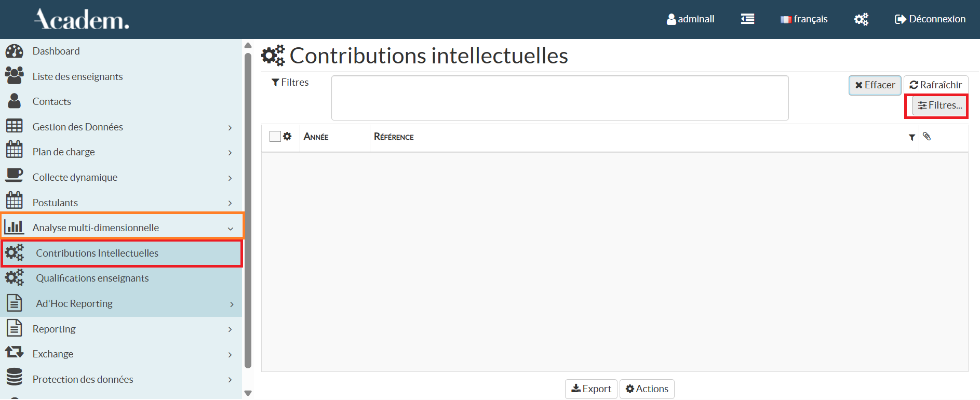
Task: Click the Rafraîchir button
Action: click(x=936, y=85)
